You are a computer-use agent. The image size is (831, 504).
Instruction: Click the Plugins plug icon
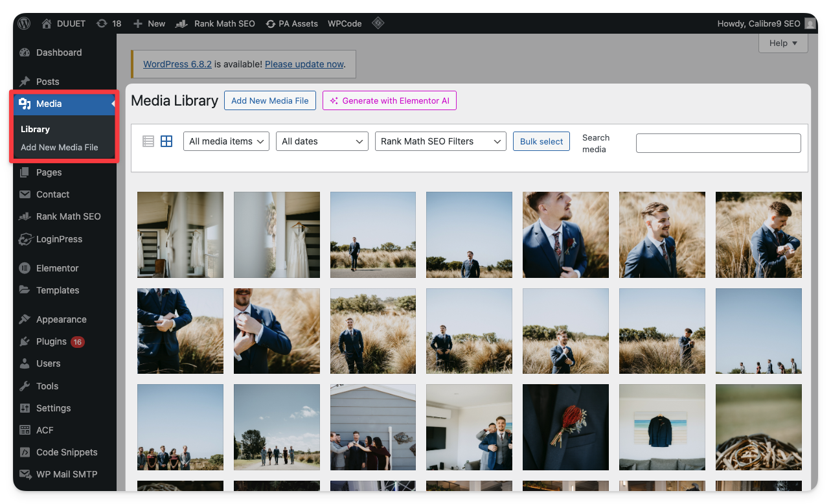click(25, 341)
